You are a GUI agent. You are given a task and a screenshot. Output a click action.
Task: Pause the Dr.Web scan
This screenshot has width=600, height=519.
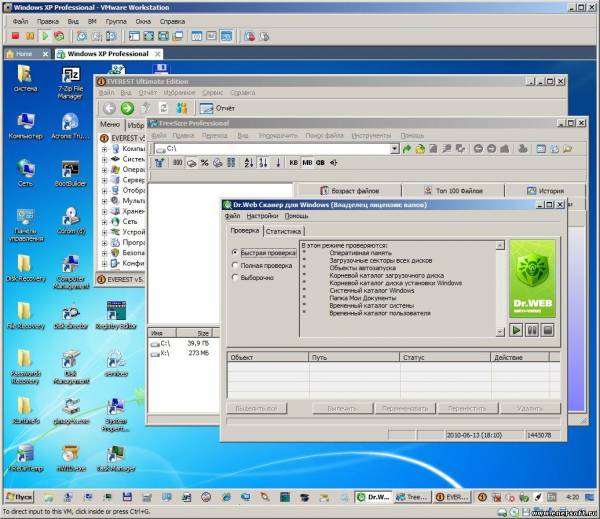pyautogui.click(x=532, y=330)
